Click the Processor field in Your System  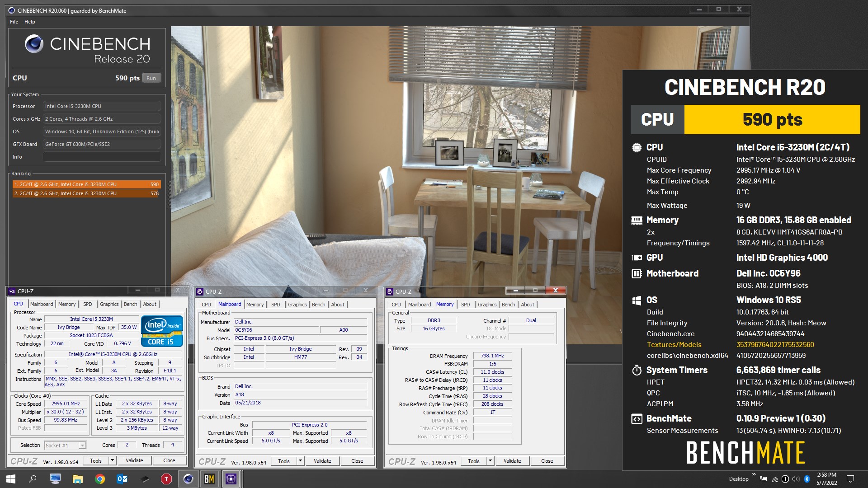click(102, 106)
